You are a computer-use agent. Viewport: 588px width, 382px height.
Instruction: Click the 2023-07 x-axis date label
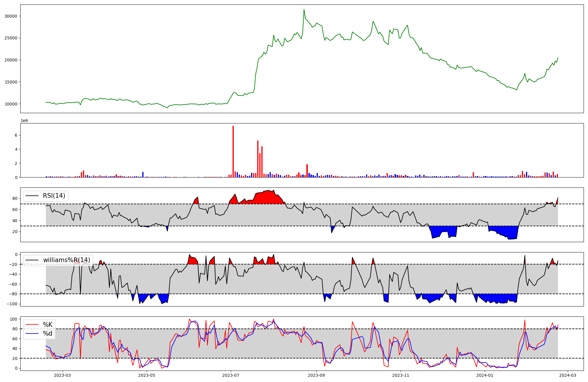click(231, 375)
